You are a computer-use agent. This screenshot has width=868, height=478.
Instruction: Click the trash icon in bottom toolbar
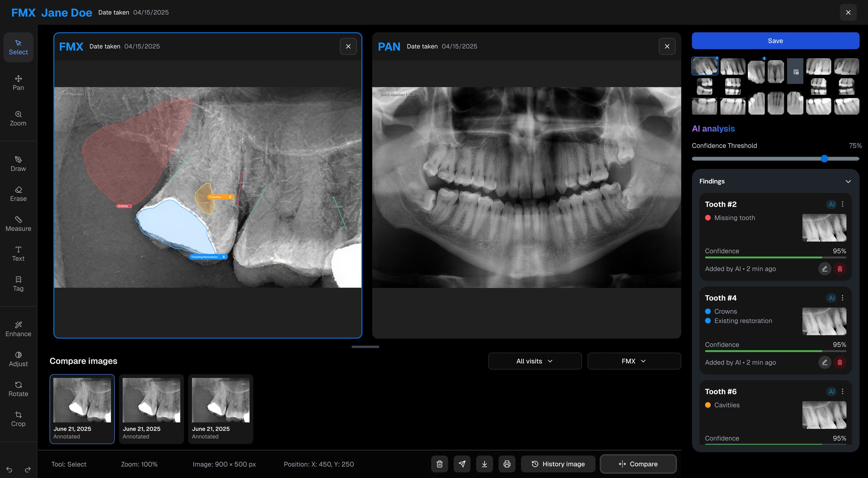[x=439, y=464]
